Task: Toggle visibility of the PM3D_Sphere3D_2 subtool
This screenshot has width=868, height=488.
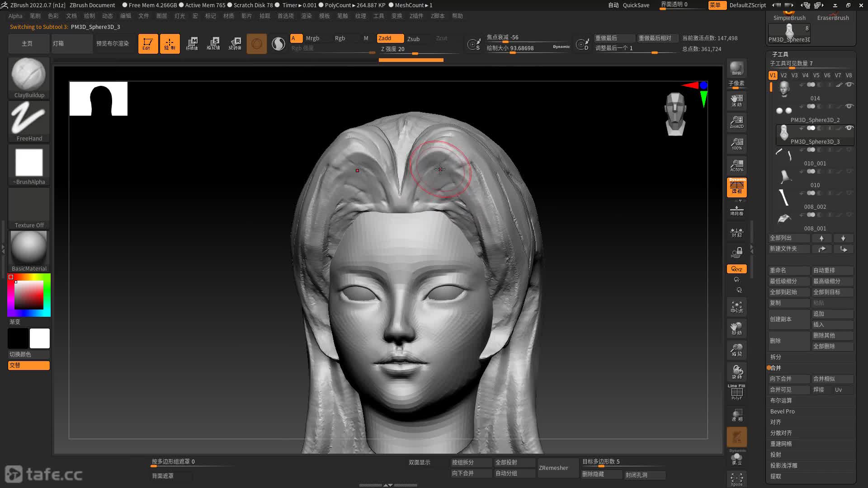Action: pyautogui.click(x=849, y=106)
